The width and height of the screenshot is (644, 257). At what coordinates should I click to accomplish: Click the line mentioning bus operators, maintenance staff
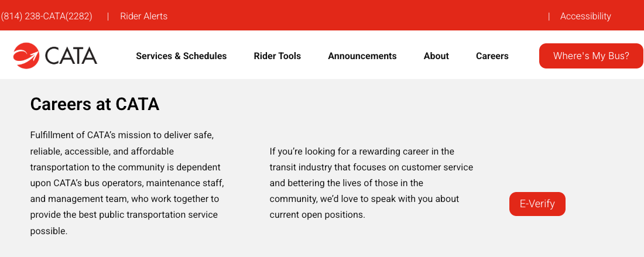[127, 183]
